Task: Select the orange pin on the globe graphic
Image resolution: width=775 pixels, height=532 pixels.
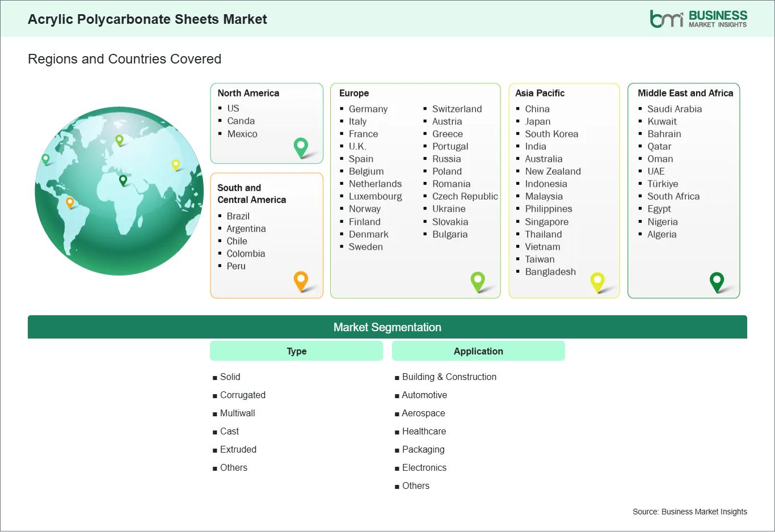Action: point(70,201)
